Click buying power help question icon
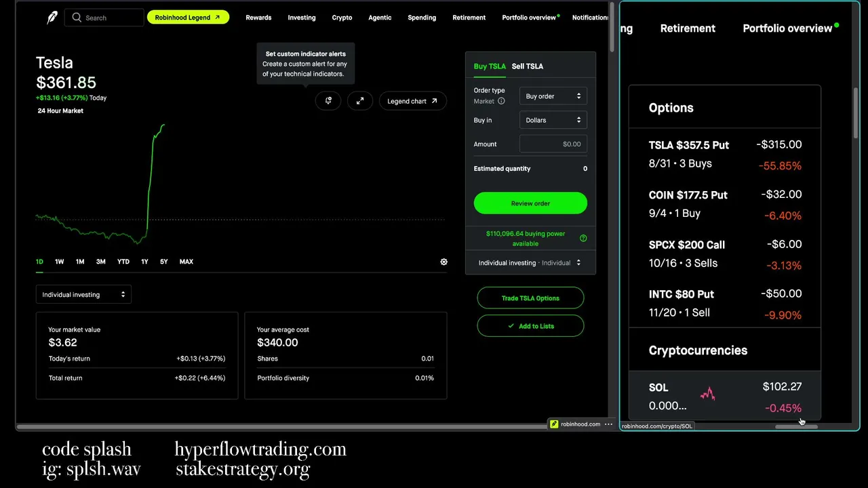Viewport: 868px width, 488px height. [x=583, y=238]
